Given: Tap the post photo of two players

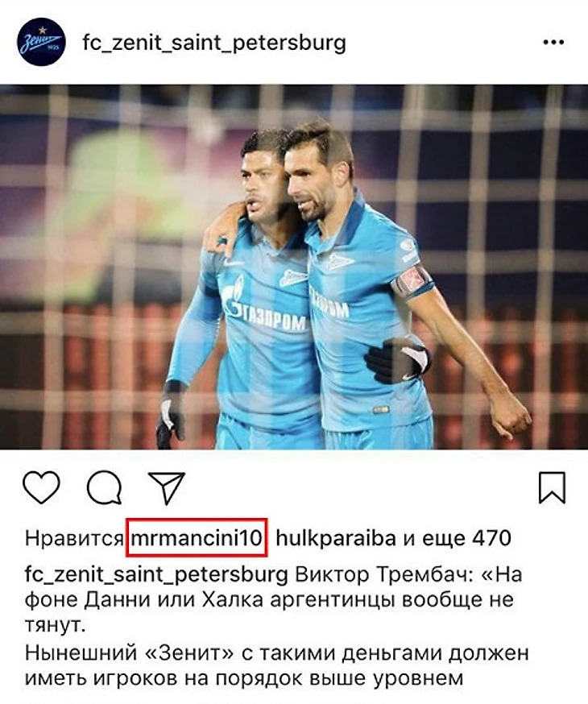Looking at the screenshot, I should [x=294, y=267].
